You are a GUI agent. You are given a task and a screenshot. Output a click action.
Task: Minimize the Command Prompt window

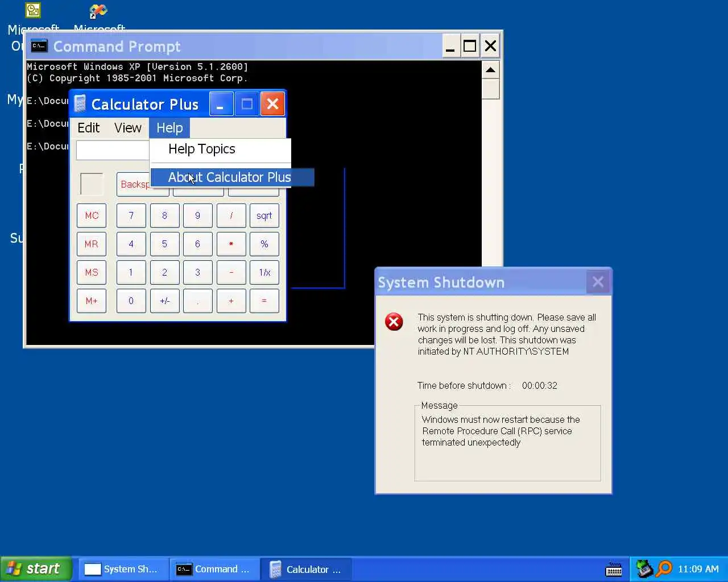pos(450,46)
